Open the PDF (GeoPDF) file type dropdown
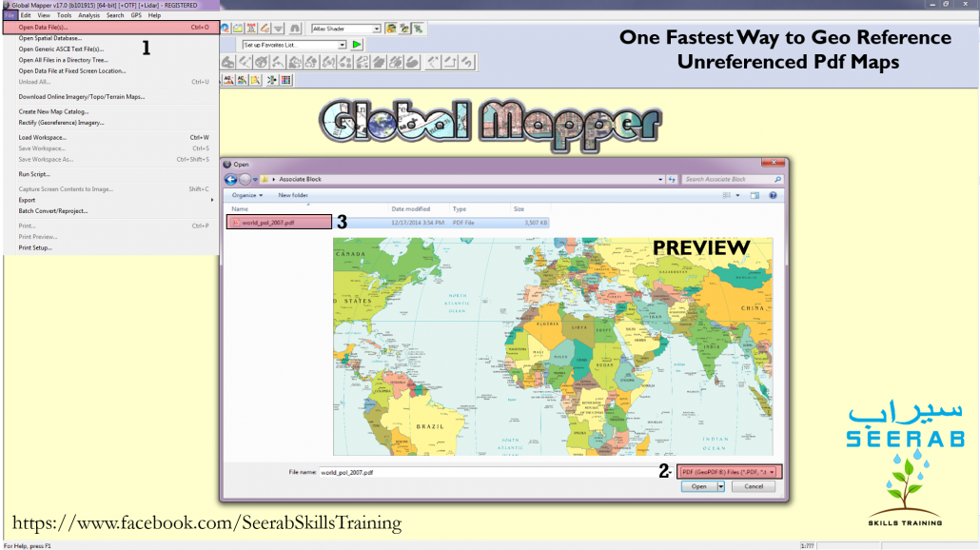 click(x=729, y=472)
